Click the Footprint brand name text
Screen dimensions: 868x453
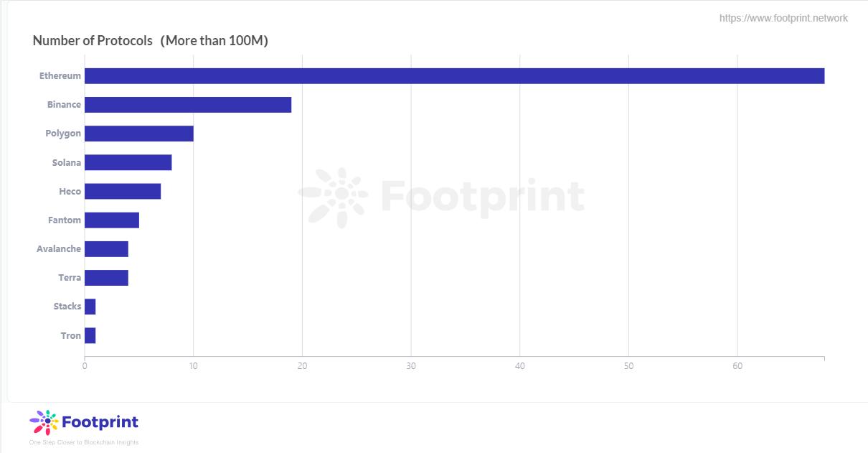pyautogui.click(x=100, y=422)
